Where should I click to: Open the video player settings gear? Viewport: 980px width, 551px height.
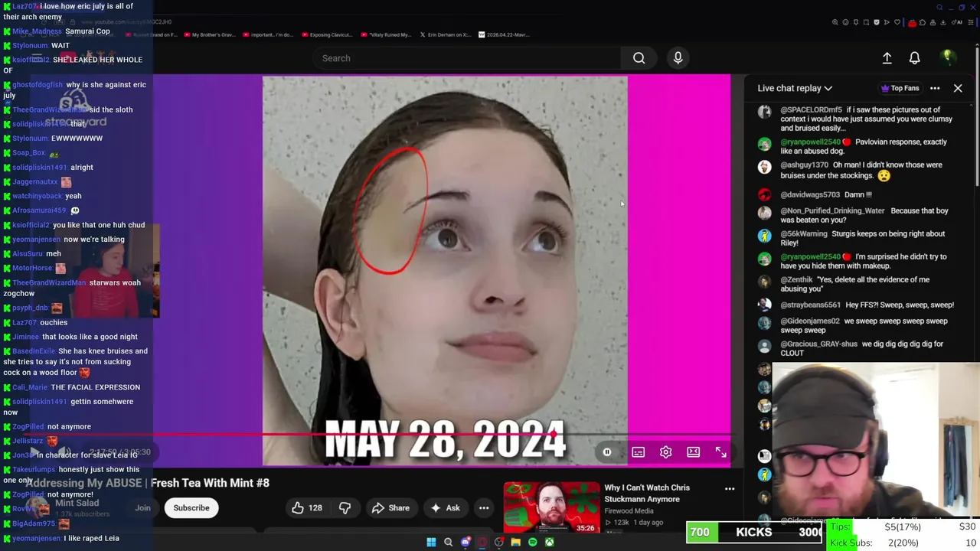point(665,452)
